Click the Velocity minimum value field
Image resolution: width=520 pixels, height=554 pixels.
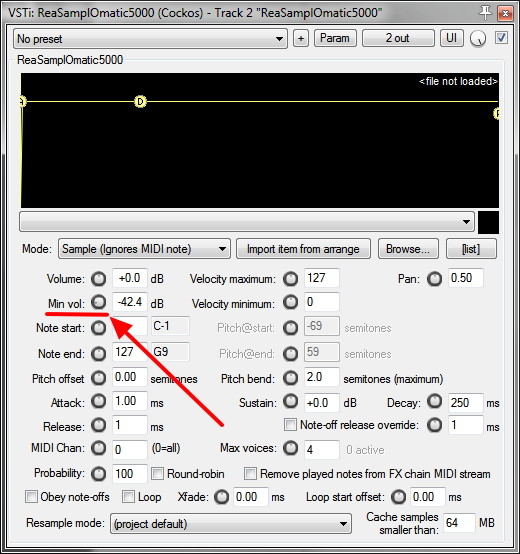(321, 302)
